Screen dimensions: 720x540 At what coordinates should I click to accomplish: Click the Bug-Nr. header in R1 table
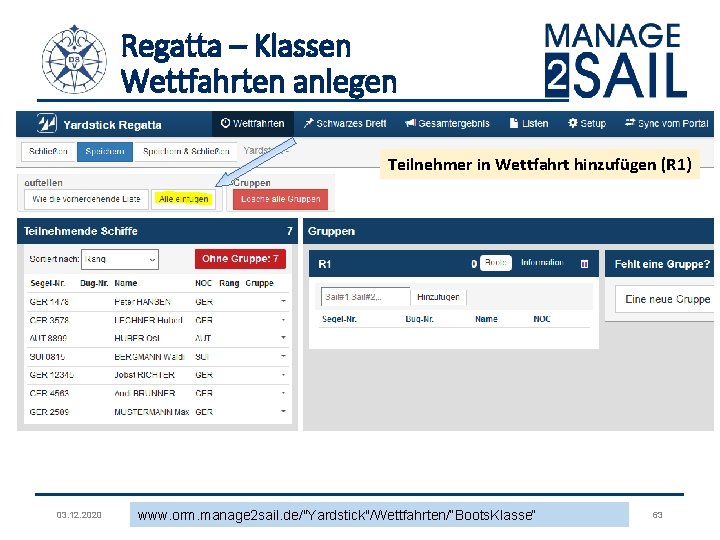(420, 319)
